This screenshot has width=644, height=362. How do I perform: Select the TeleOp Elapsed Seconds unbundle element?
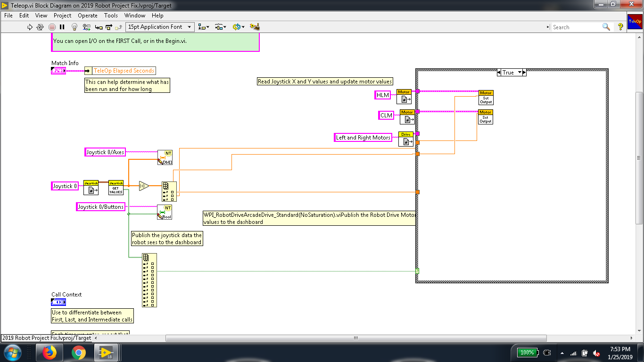(120, 71)
